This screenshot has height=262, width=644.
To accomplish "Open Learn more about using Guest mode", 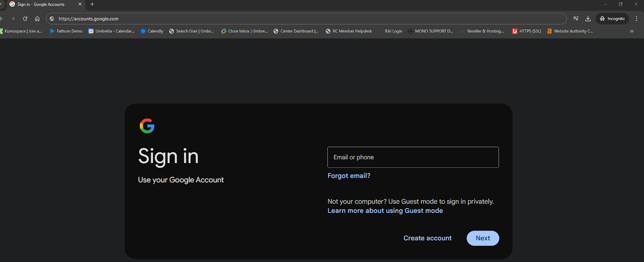I will click(x=385, y=210).
